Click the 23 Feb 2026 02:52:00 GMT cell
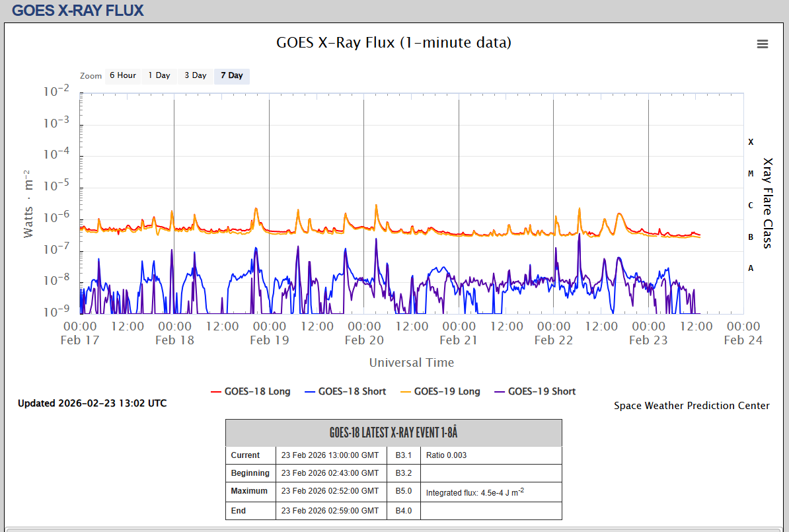 pyautogui.click(x=330, y=491)
